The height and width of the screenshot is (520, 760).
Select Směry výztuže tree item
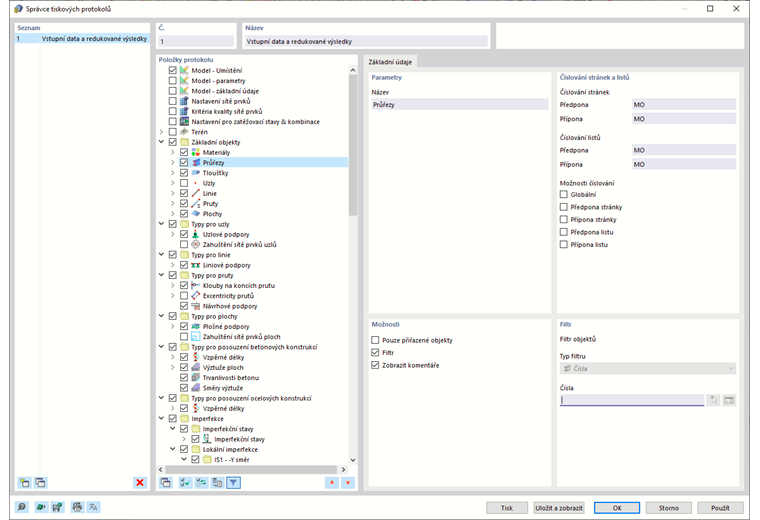222,388
